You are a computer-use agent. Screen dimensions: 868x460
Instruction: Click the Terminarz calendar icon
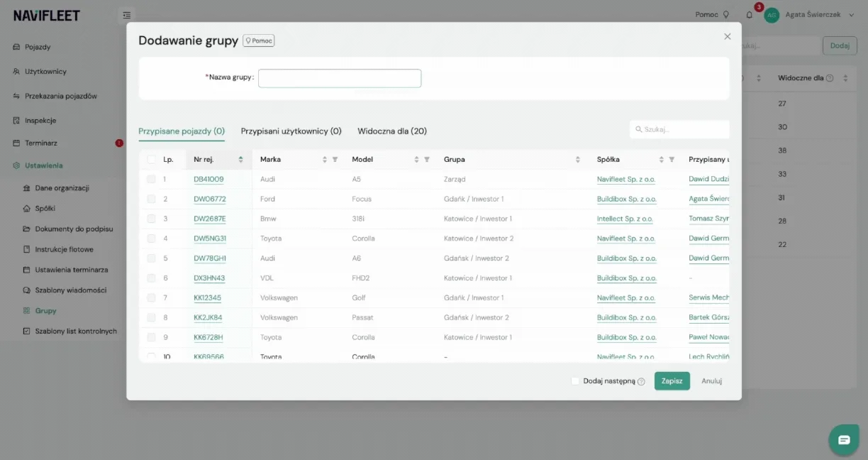coord(16,143)
